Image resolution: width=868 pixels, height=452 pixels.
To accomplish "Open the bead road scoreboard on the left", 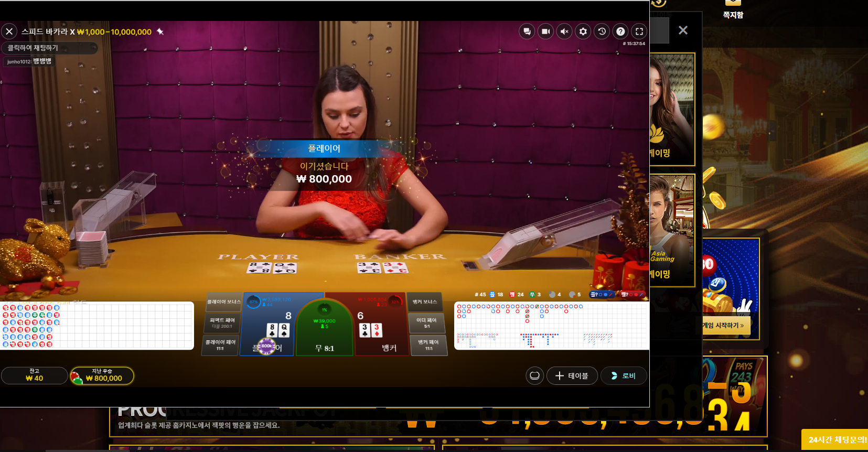I will tap(97, 325).
